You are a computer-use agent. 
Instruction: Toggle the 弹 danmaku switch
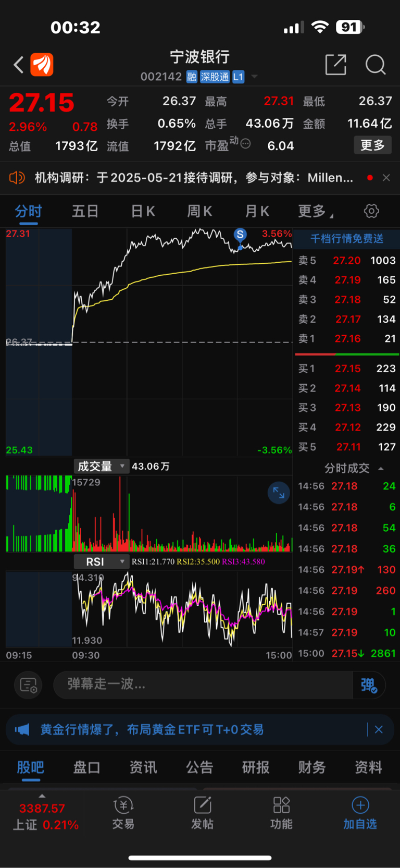369,684
